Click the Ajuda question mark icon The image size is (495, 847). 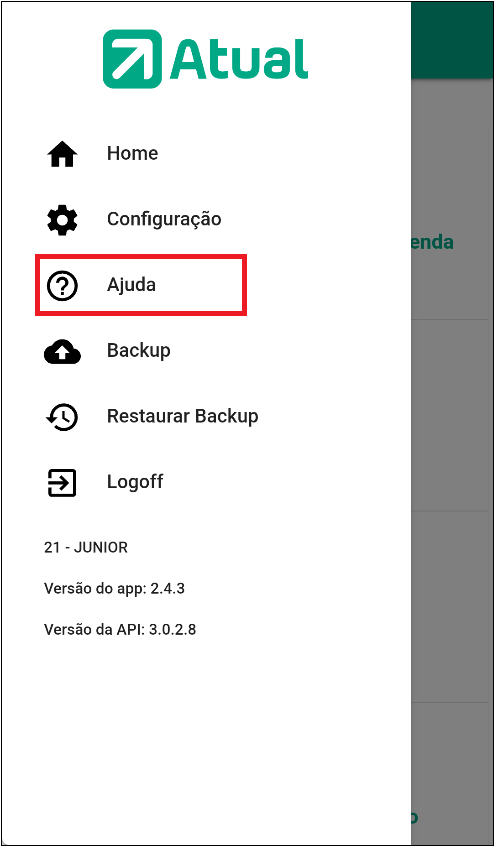pos(63,285)
